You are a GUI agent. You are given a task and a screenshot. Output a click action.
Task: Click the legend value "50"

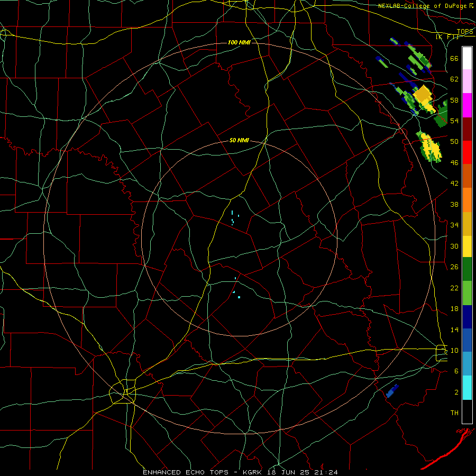454,142
